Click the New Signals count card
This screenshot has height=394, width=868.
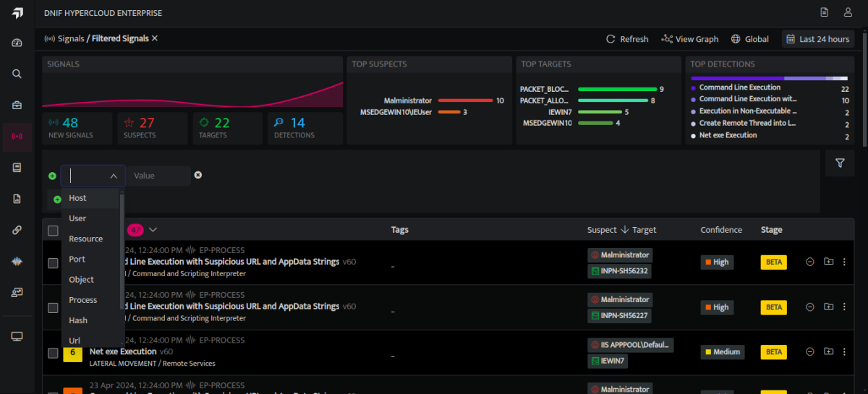[77, 128]
